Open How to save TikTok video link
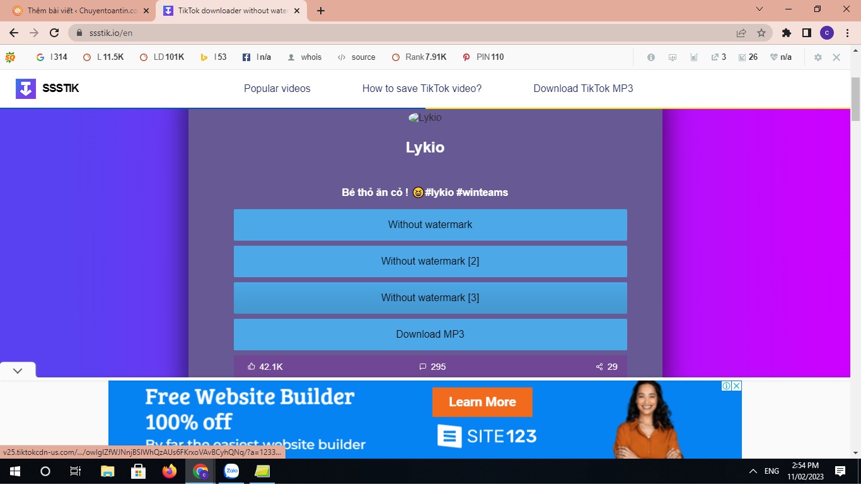The width and height of the screenshot is (861, 504). (422, 89)
